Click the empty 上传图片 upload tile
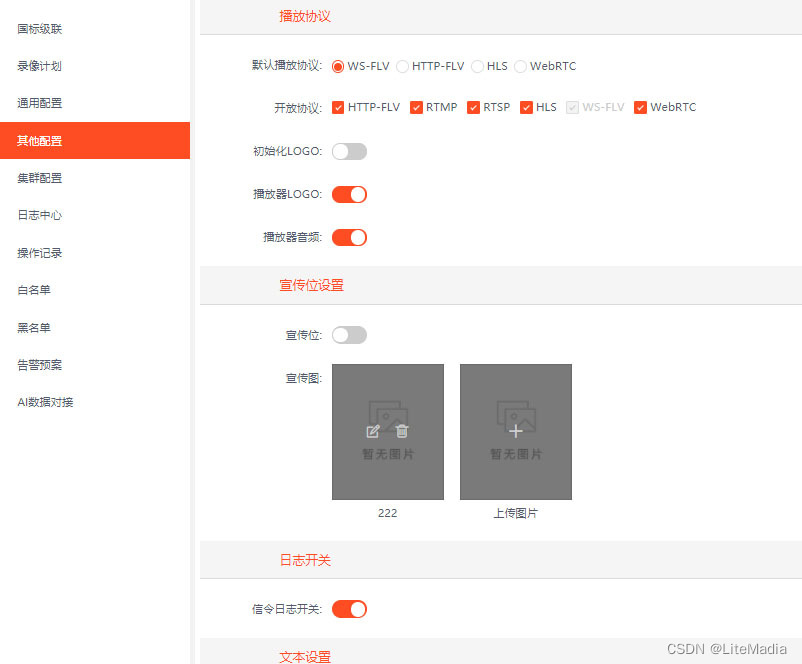 [516, 432]
